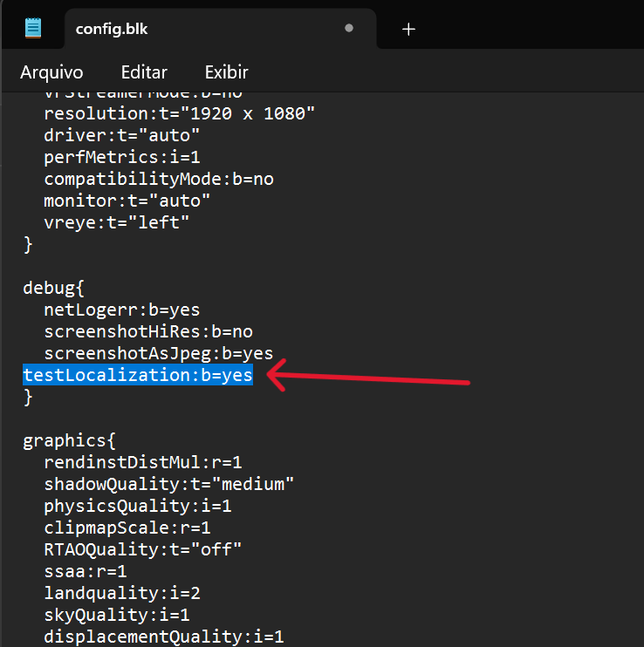The image size is (644, 647).
Task: Click the vreye:t="left" line
Action: [117, 223]
